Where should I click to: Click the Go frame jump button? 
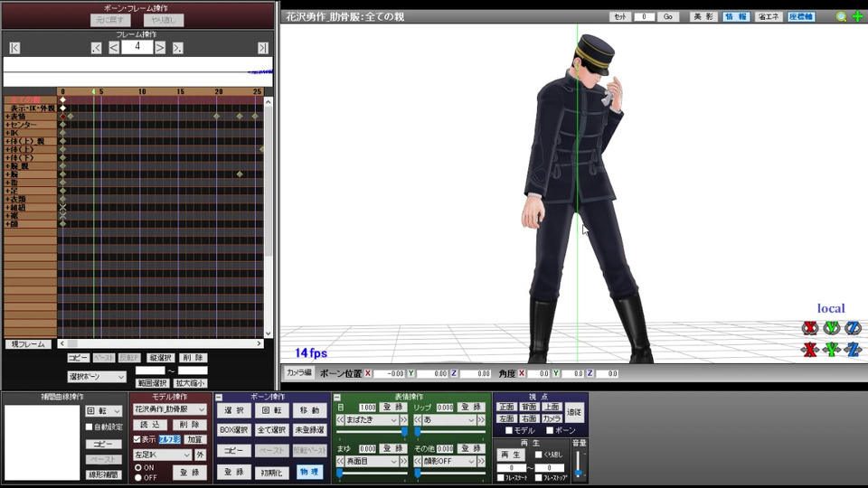[x=667, y=16]
